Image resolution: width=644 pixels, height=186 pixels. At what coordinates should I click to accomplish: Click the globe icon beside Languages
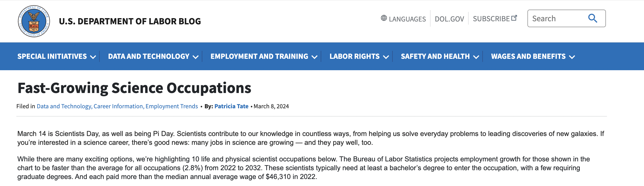pyautogui.click(x=384, y=18)
